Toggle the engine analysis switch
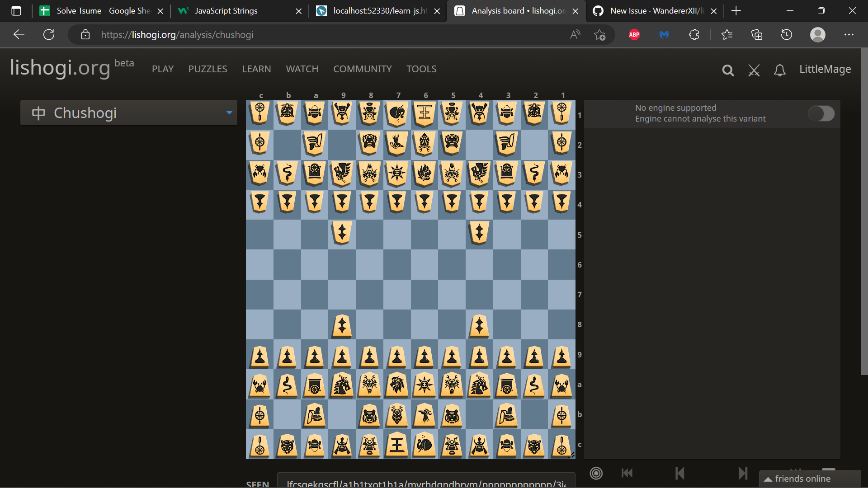Image resolution: width=868 pixels, height=488 pixels. 821,113
